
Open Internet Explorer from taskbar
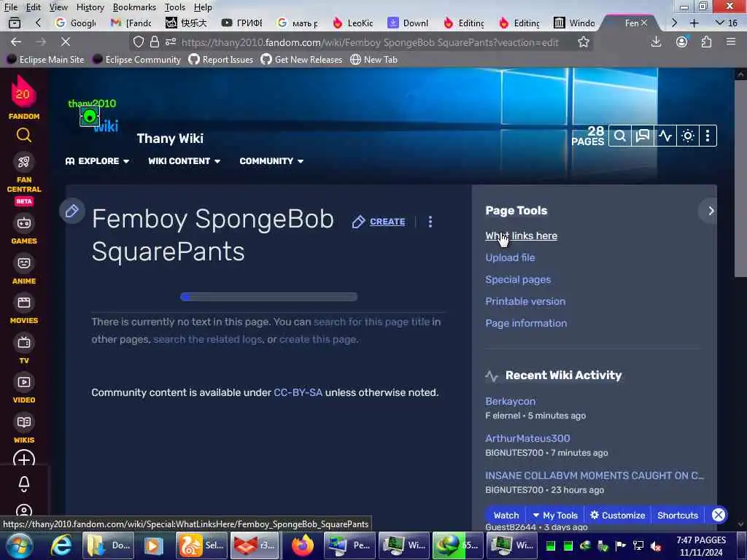61,545
